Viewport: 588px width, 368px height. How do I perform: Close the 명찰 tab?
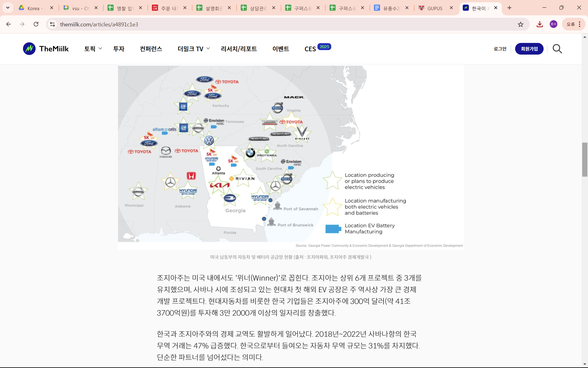tap(141, 8)
